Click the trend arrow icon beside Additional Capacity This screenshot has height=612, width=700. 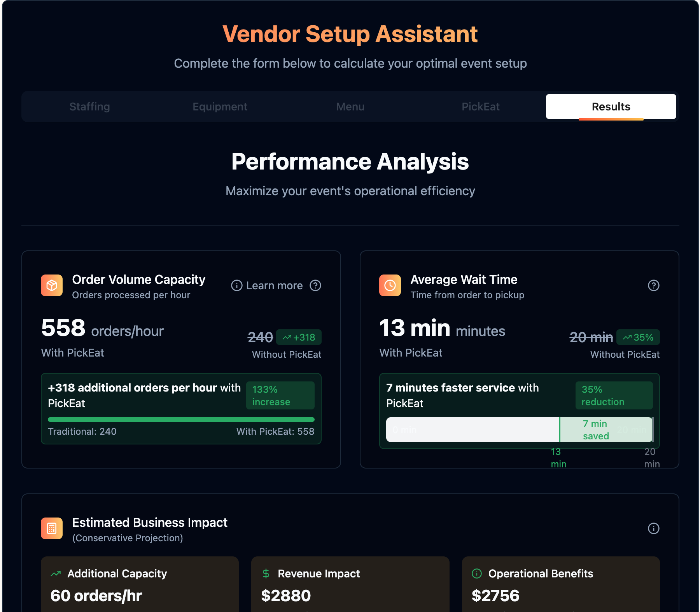(x=56, y=573)
